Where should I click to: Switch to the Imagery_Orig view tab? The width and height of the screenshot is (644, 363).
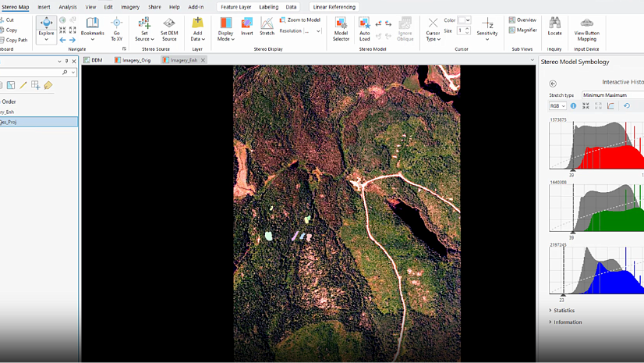tap(133, 60)
